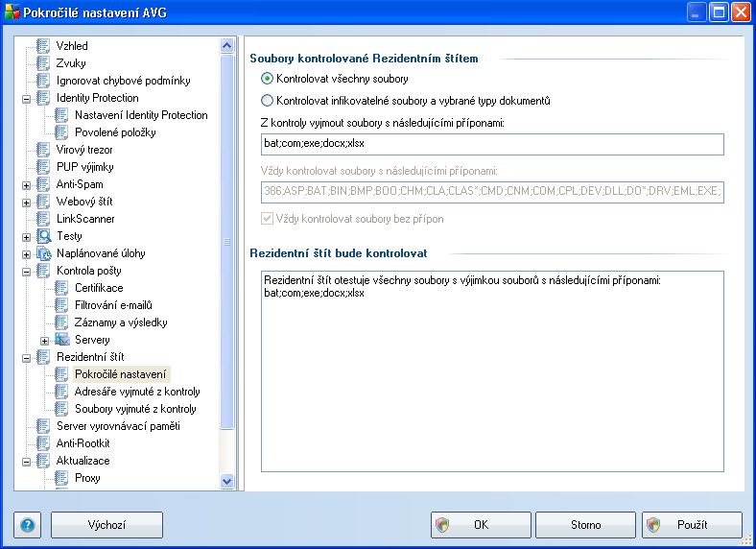This screenshot has height=549, width=756.
Task: Expand the Naplánované úlohy tree node
Action: [27, 254]
